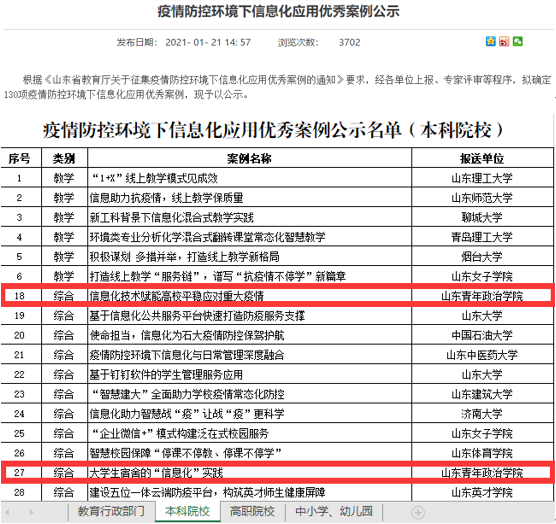Share the page via the WeChat icon
The width and height of the screenshot is (556, 524).
(517, 41)
